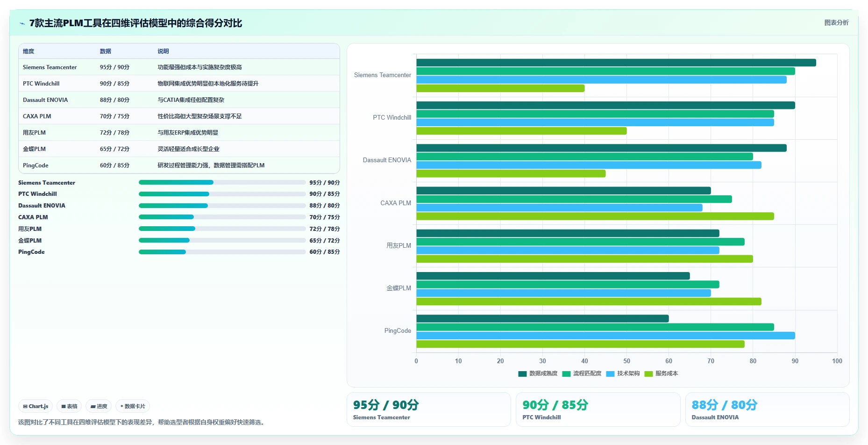The height and width of the screenshot is (445, 868).
Task: Click PTC Windchill's blue 技术架构 bar
Action: [x=595, y=122]
